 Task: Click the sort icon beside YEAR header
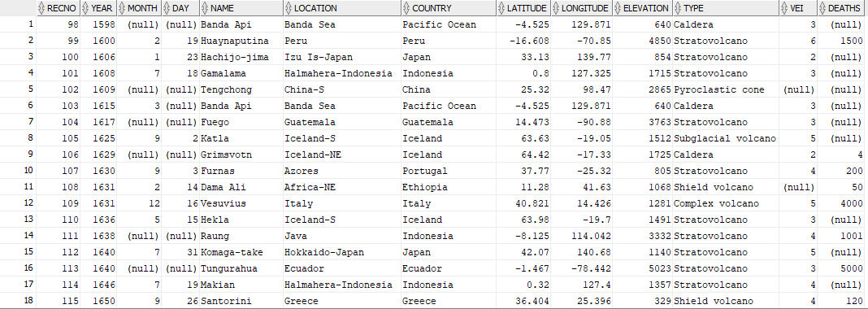click(x=85, y=8)
